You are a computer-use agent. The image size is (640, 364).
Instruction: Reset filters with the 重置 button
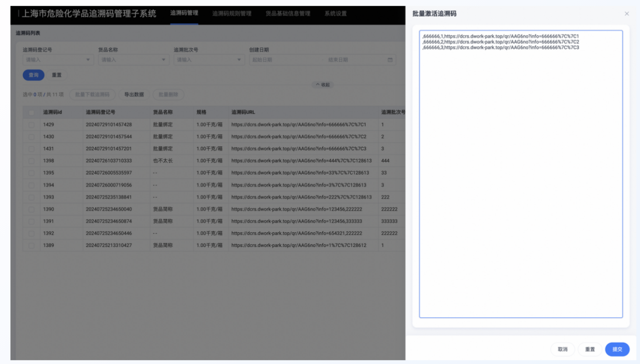(x=57, y=75)
